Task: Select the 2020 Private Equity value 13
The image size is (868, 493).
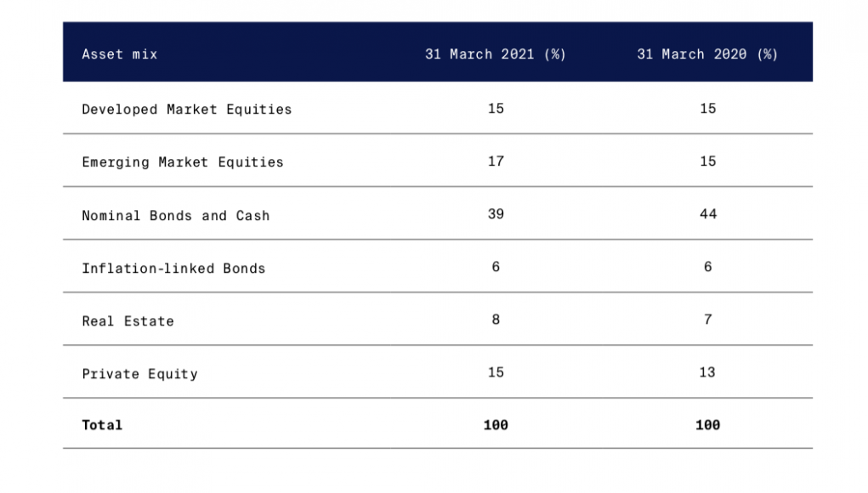Action: pyautogui.click(x=707, y=372)
